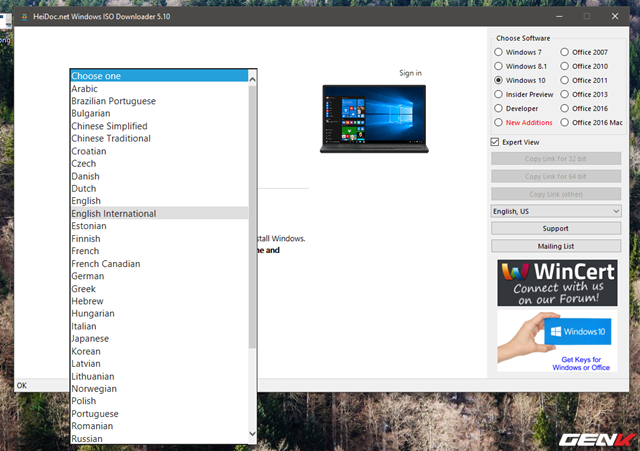Image resolution: width=640 pixels, height=451 pixels.
Task: Select the plain English list entry
Action: pyautogui.click(x=159, y=201)
